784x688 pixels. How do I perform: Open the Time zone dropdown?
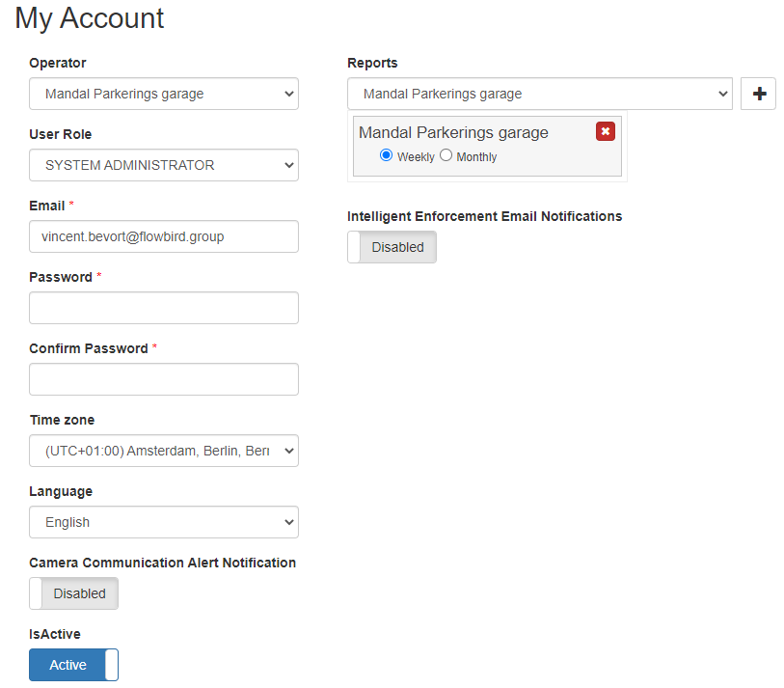[x=164, y=451]
